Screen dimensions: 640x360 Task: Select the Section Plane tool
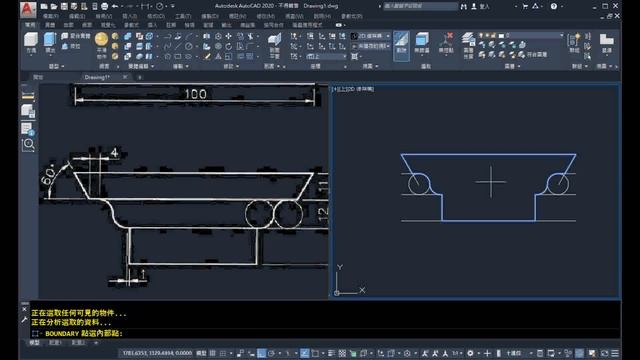(x=275, y=46)
